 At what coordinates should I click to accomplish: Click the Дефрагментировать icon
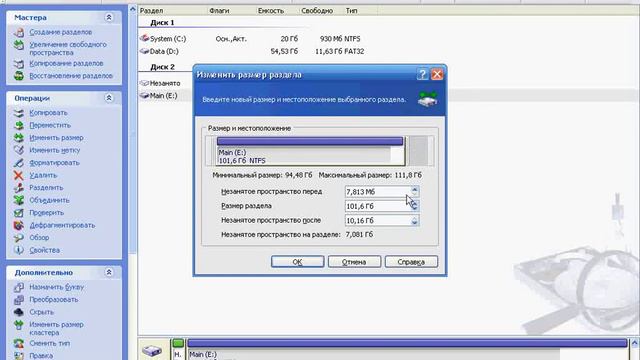pyautogui.click(x=19, y=225)
